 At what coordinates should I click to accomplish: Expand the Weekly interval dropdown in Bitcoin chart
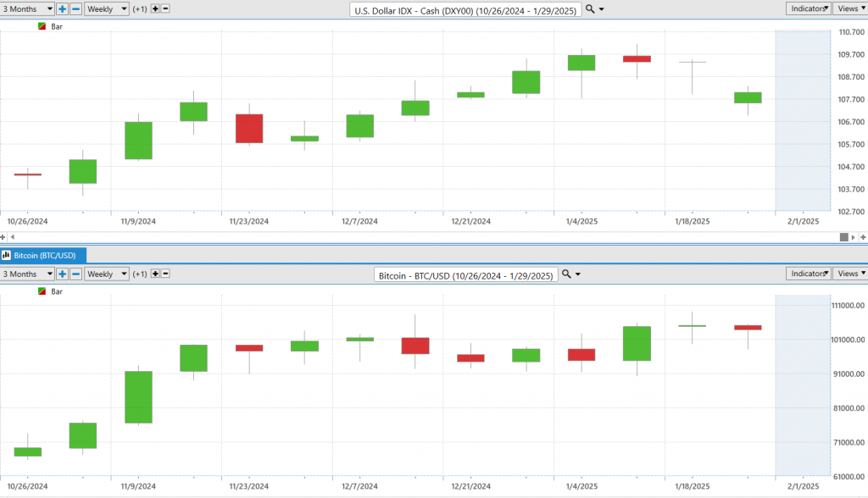tap(107, 274)
